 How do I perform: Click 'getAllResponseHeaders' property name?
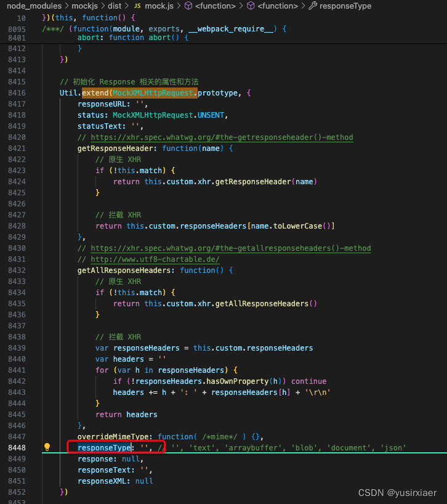click(124, 270)
